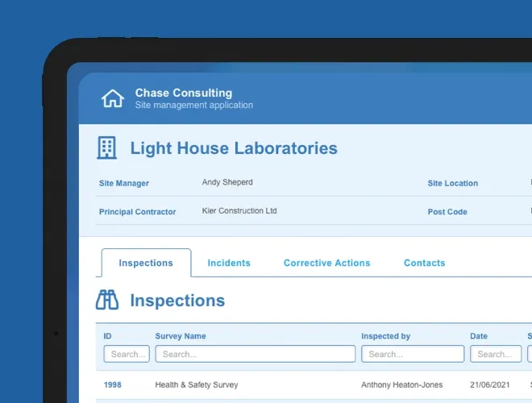Viewport: 532px width, 403px height.
Task: Click the home icon in header
Action: click(x=113, y=98)
